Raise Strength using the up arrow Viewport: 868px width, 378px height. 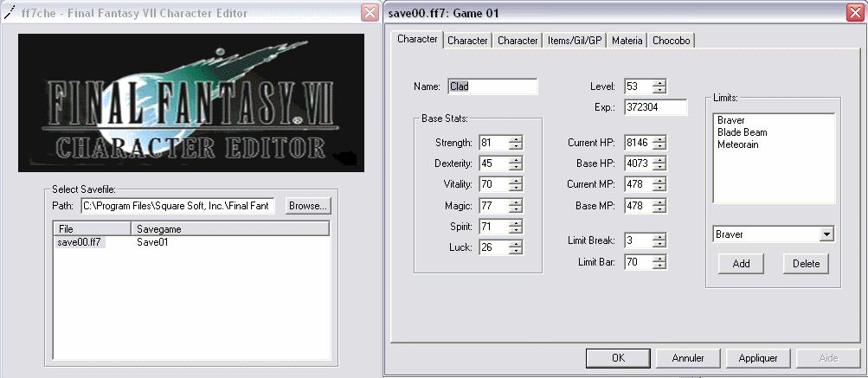516,139
